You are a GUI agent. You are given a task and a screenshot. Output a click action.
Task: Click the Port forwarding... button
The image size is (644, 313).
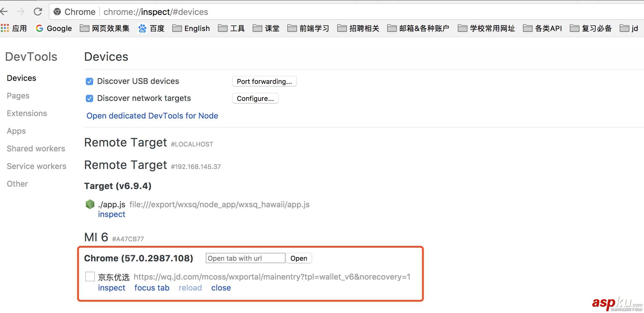click(x=264, y=81)
